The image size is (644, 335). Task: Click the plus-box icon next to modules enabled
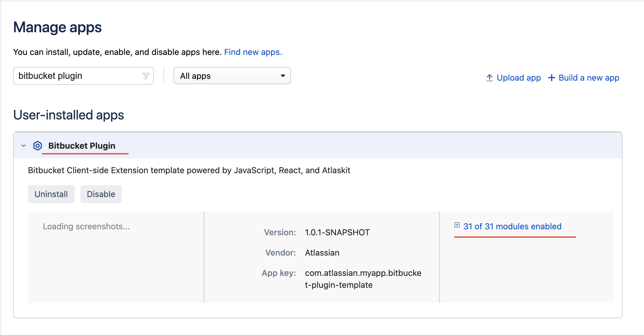[457, 225]
